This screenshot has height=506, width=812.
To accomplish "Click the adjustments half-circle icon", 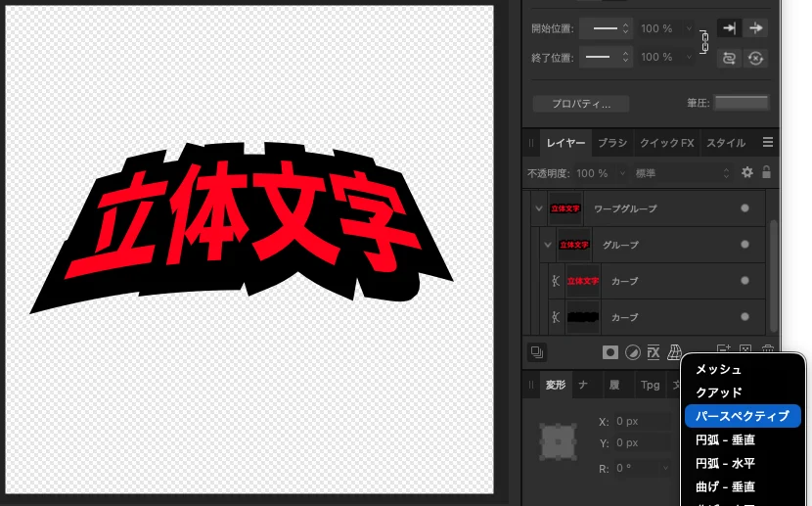I will (x=632, y=352).
